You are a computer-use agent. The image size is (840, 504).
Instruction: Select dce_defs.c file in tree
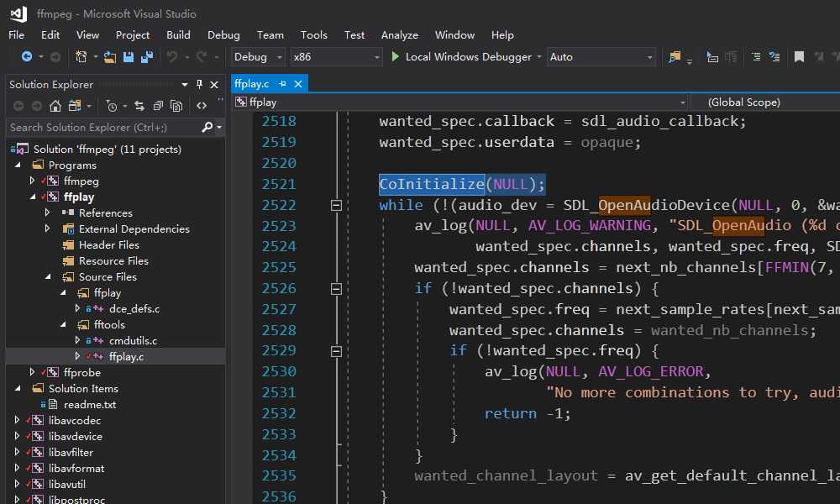(134, 308)
